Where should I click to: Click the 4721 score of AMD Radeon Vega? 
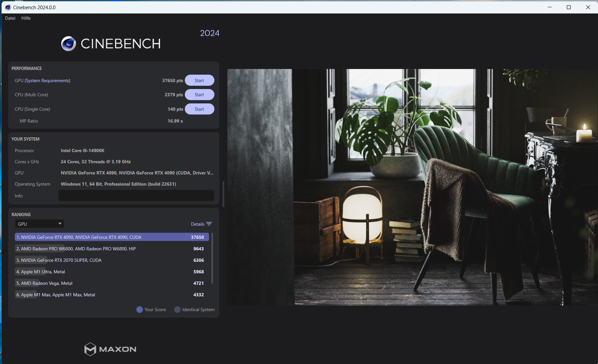pos(198,283)
